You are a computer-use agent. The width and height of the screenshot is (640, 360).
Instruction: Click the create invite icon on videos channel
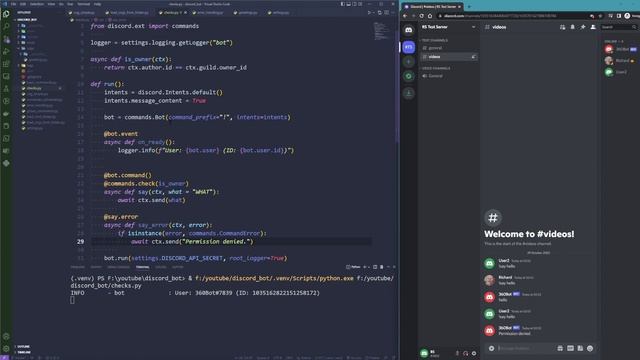(473, 57)
